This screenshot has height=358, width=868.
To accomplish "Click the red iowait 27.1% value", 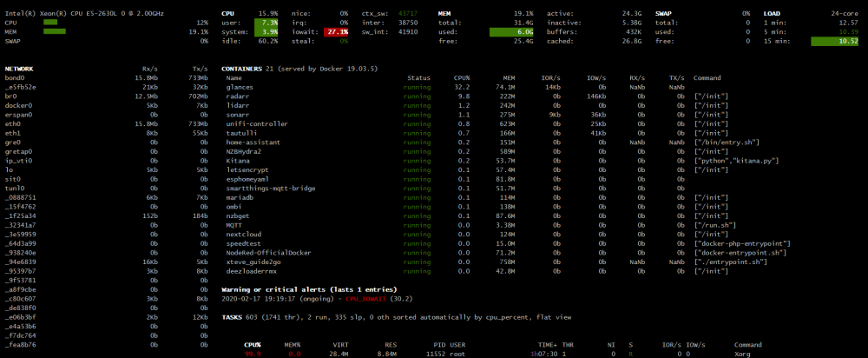I will click(x=336, y=31).
